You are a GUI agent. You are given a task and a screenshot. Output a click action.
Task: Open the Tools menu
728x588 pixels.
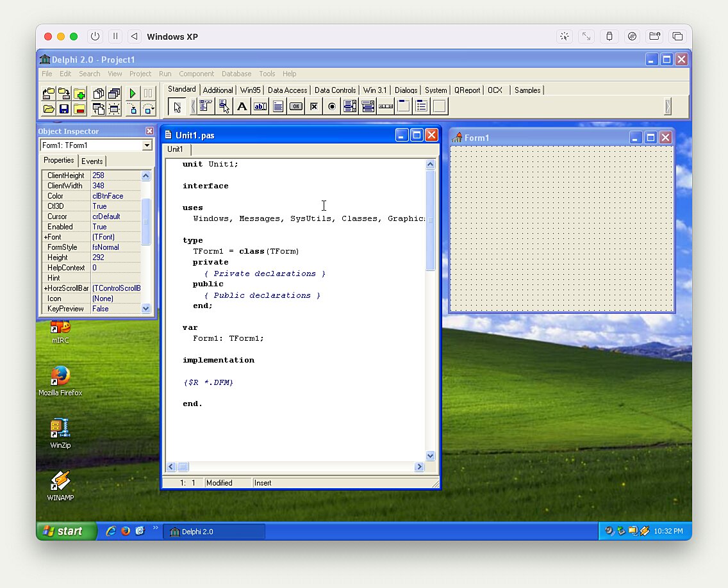point(267,74)
